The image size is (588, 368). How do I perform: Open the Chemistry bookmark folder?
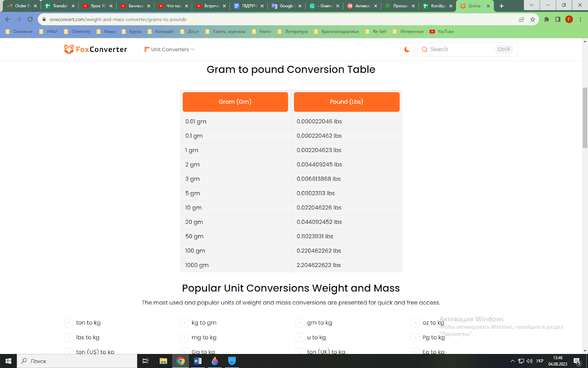(77, 32)
